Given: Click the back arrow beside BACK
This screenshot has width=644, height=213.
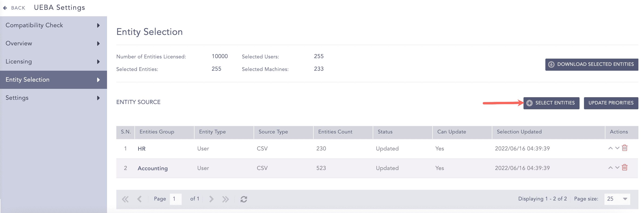Looking at the screenshot, I should (x=5, y=7).
